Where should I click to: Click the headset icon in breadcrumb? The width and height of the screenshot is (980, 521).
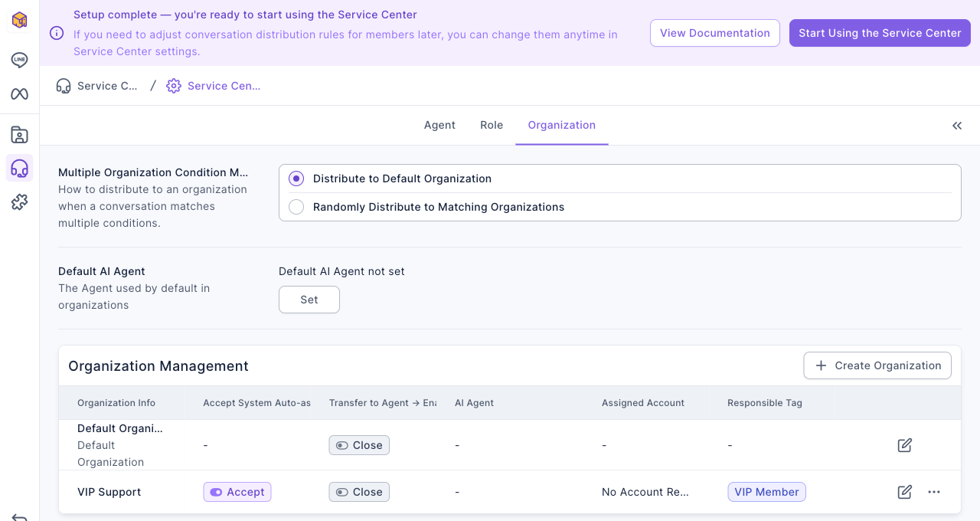[x=64, y=86]
